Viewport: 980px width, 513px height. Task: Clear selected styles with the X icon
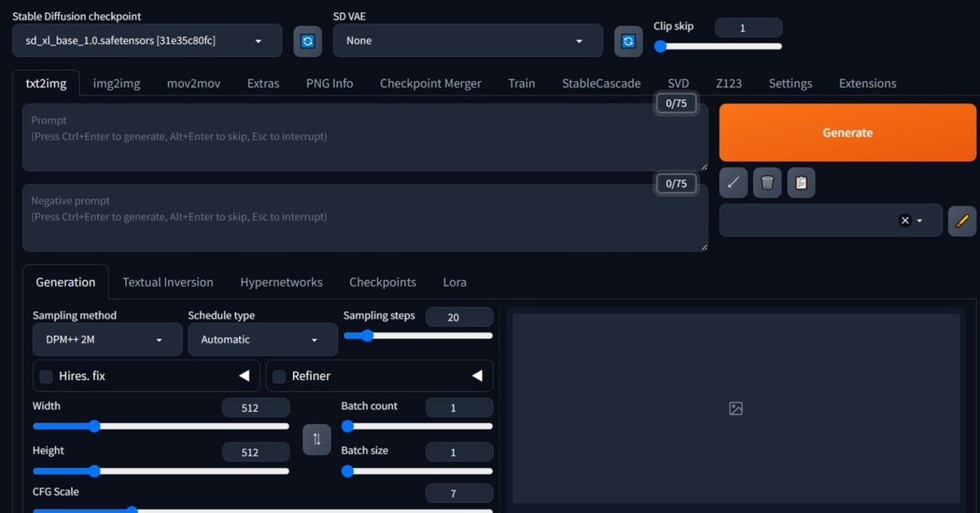tap(905, 220)
